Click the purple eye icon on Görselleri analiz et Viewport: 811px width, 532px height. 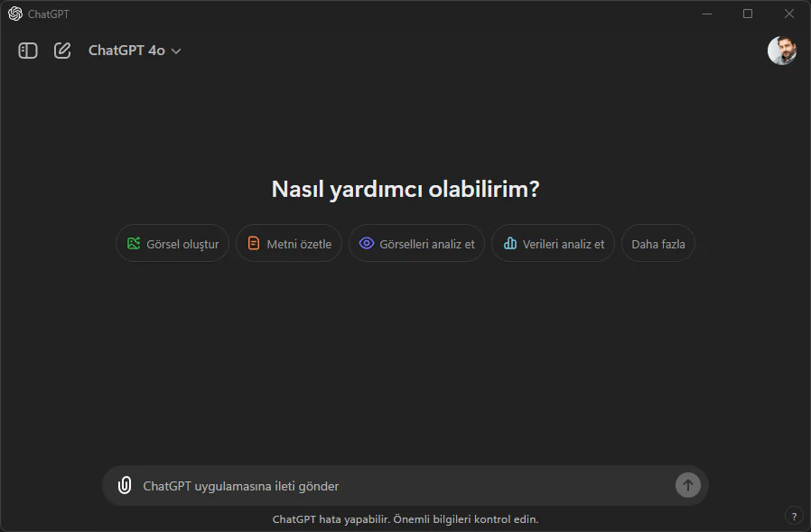365,243
